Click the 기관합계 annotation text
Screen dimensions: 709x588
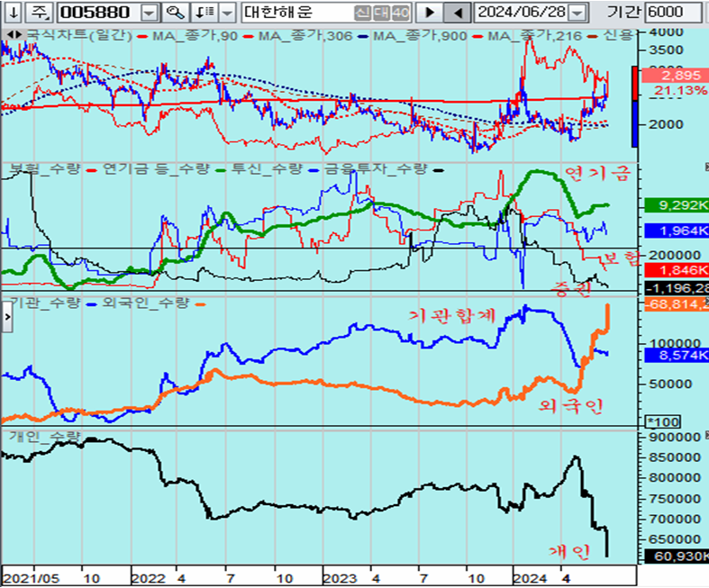[452, 315]
